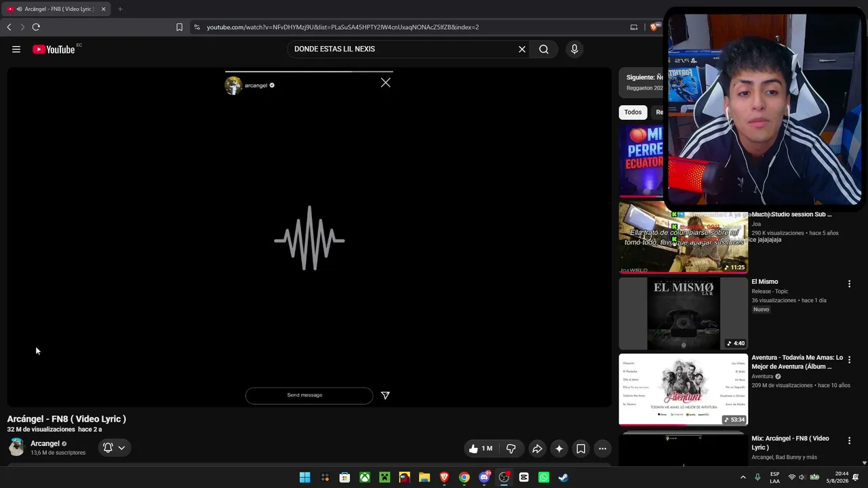Open options menu for Mix: Arcángel video

click(x=849, y=441)
